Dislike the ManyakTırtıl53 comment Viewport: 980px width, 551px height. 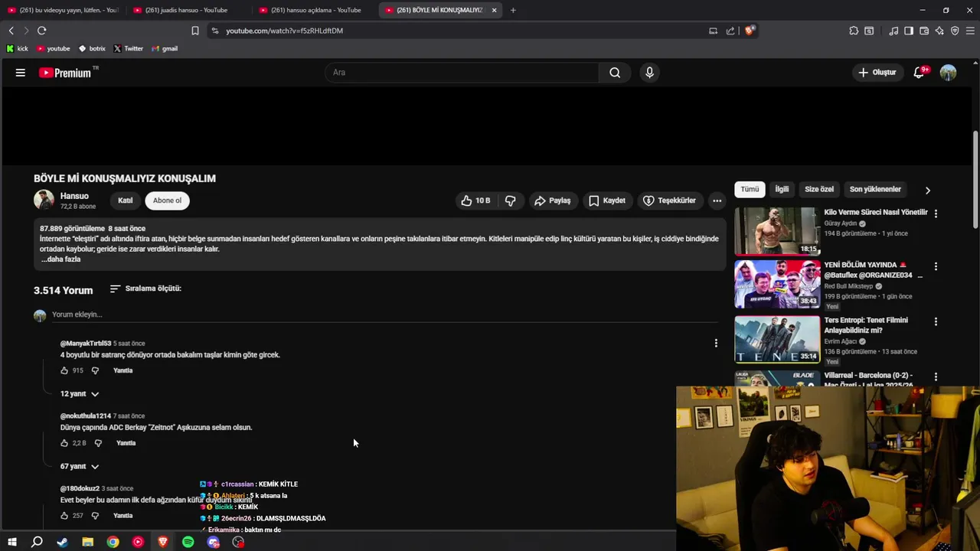(95, 370)
